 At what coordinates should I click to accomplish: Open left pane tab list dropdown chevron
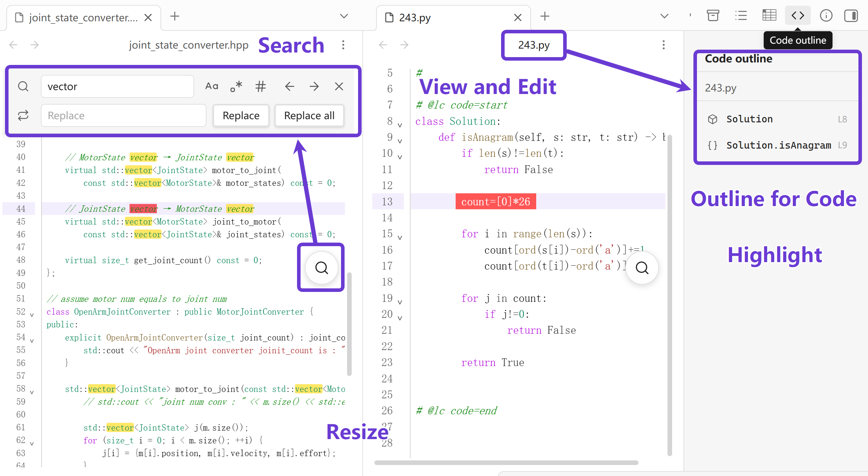(344, 16)
